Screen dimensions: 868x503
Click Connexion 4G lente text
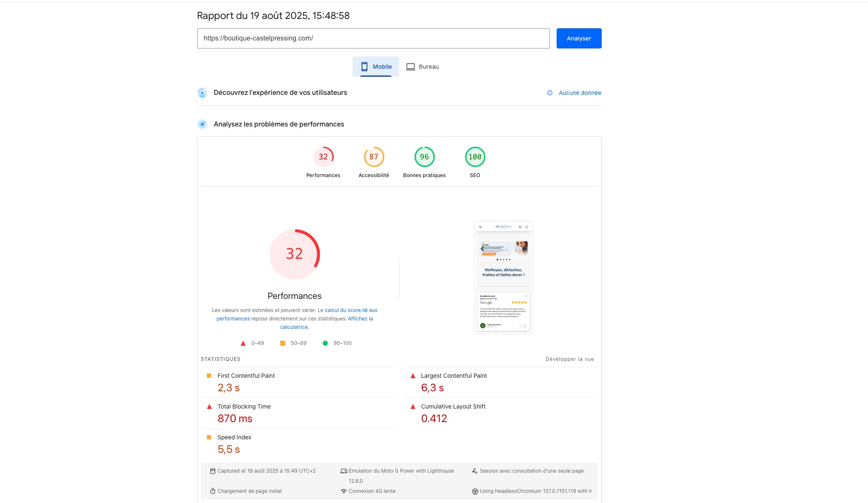[x=372, y=491]
